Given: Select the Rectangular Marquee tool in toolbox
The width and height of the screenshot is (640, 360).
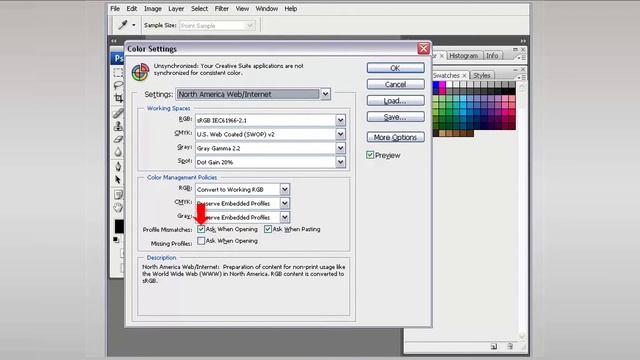Looking at the screenshot, I should [x=118, y=73].
